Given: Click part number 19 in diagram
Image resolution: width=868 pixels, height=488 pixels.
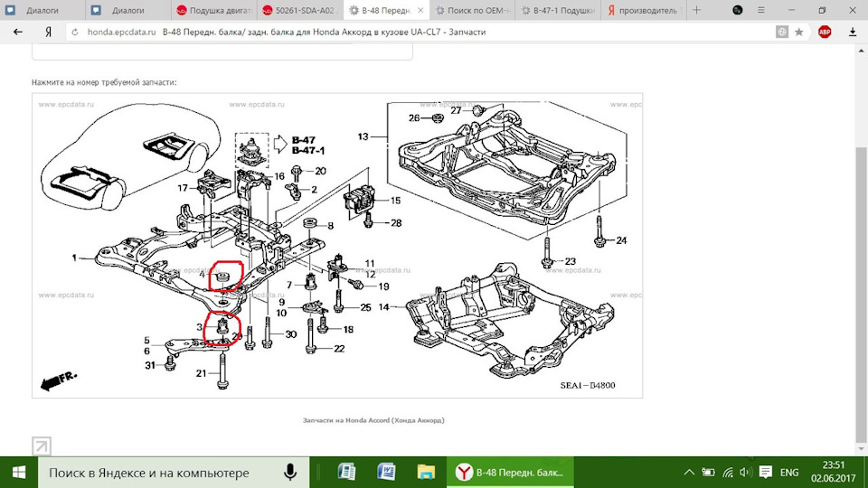Looking at the screenshot, I should pyautogui.click(x=383, y=286).
